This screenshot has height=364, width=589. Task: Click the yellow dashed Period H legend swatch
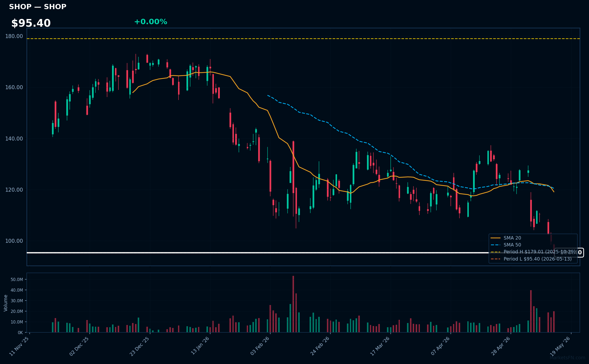496,252
